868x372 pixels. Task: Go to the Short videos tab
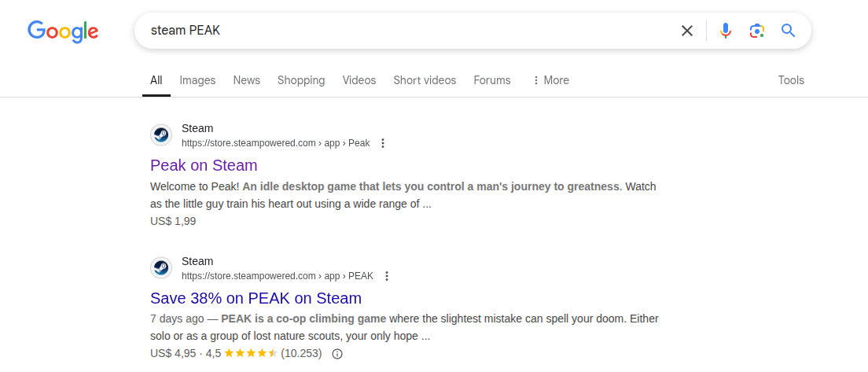click(425, 80)
